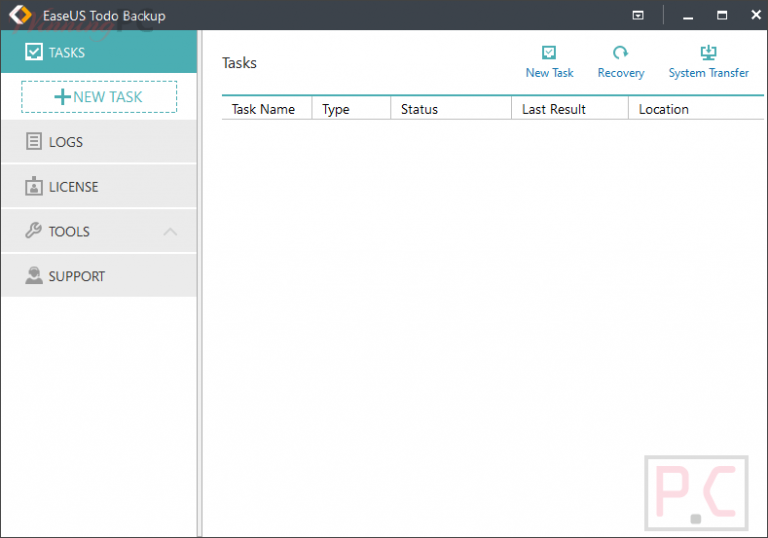Click the System Transfer icon

pyautogui.click(x=708, y=52)
